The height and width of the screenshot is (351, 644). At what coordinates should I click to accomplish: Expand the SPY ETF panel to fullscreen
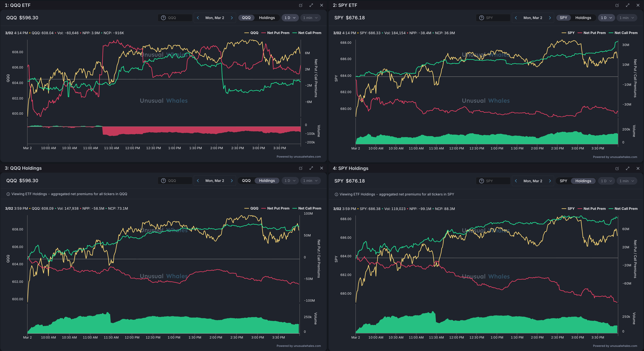coord(628,5)
